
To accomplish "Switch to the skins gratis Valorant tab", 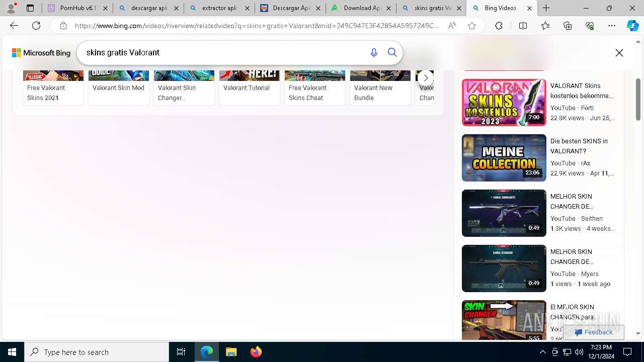I will point(432,8).
